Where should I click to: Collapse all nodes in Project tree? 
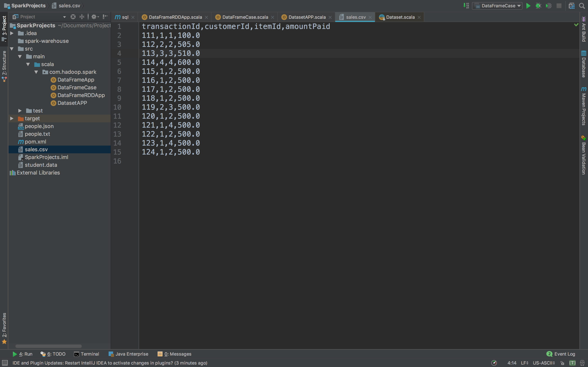pos(82,17)
